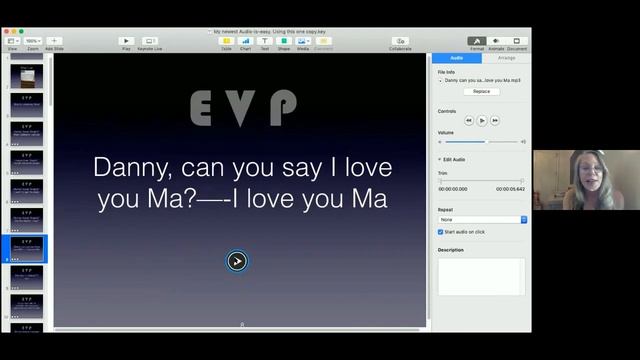
Task: Click the slide navigator scrollbar
Action: 51,82
